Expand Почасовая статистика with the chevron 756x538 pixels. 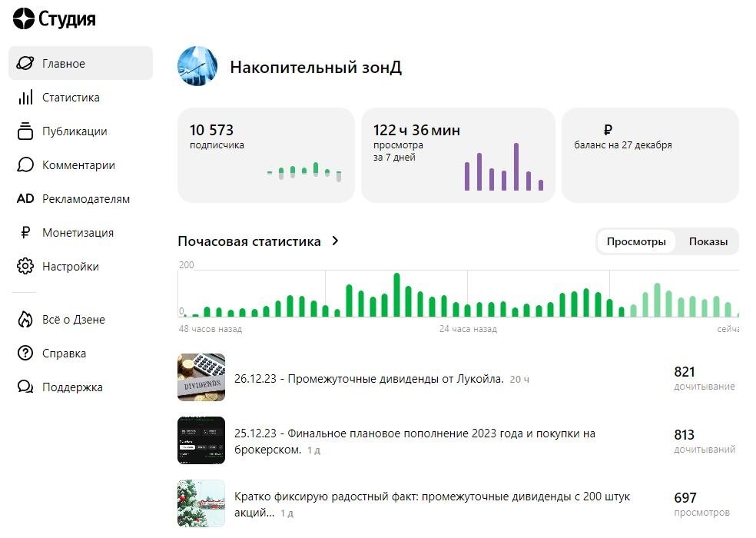(335, 241)
